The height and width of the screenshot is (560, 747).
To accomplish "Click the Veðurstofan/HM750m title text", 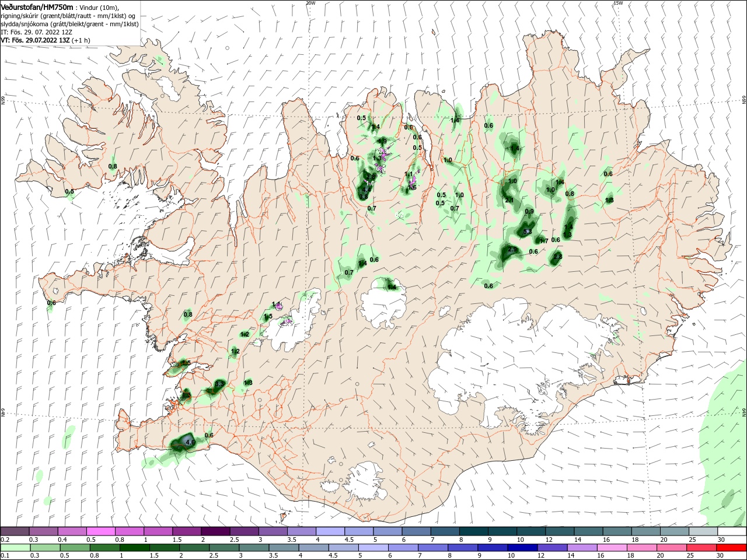I will [37, 6].
